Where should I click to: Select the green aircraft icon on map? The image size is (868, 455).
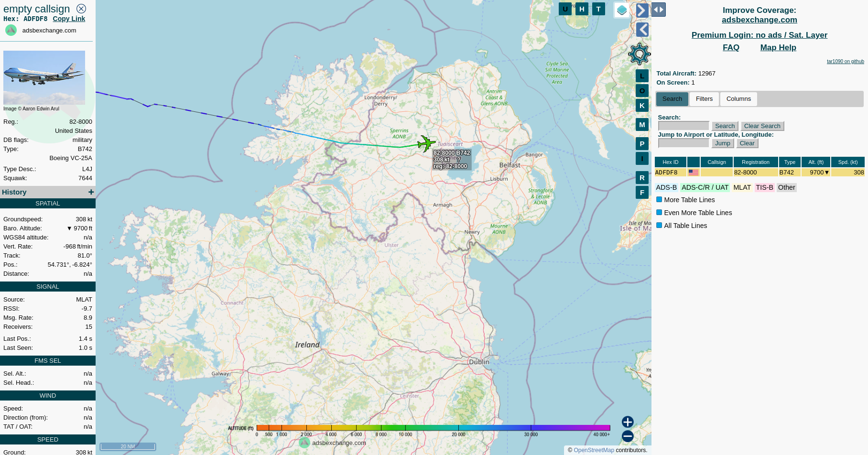pos(426,143)
